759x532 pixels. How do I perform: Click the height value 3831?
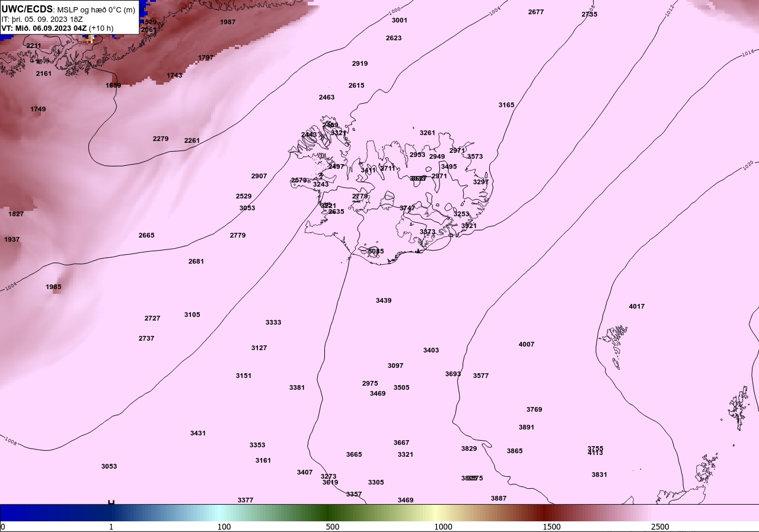pyautogui.click(x=599, y=475)
